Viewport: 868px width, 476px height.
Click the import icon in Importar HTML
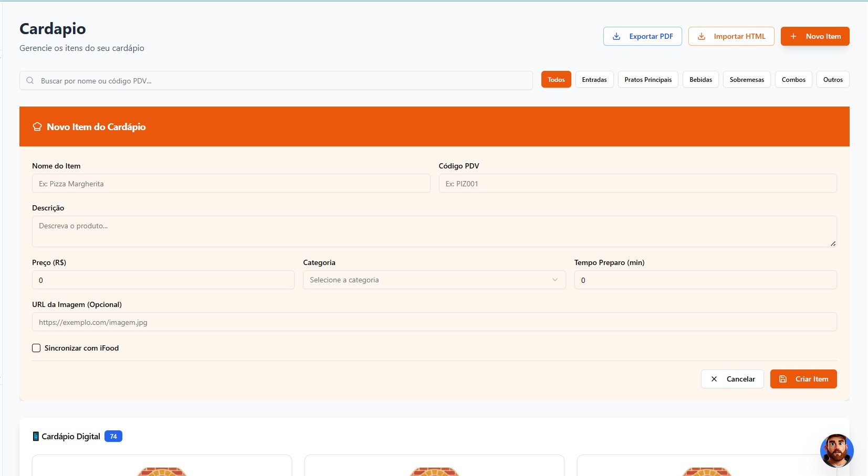pyautogui.click(x=702, y=36)
